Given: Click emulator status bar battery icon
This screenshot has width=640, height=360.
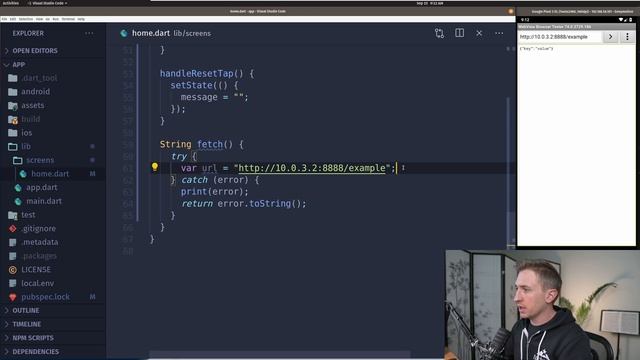Looking at the screenshot, I should pos(631,20).
